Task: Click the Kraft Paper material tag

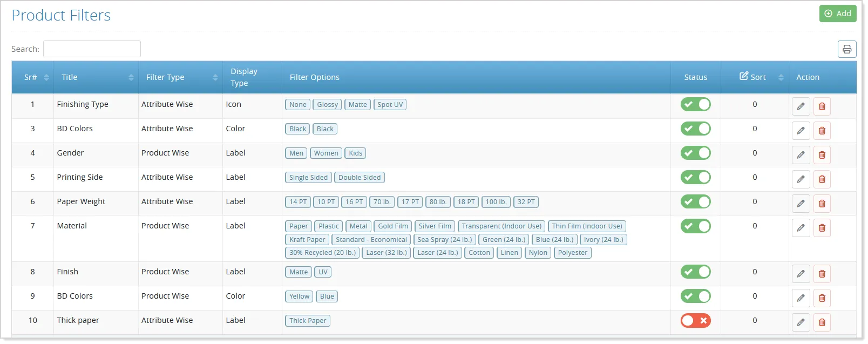Action: pos(307,240)
